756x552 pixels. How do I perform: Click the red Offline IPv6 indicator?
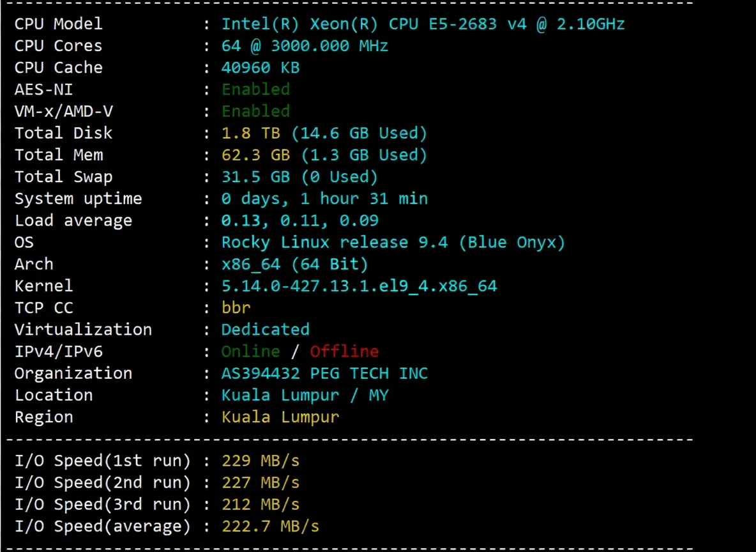pos(344,351)
